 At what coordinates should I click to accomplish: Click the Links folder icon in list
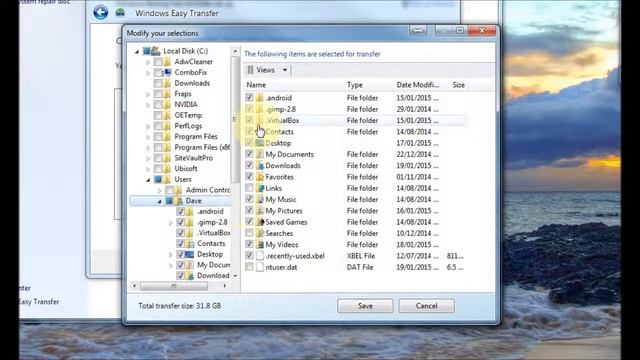click(260, 188)
